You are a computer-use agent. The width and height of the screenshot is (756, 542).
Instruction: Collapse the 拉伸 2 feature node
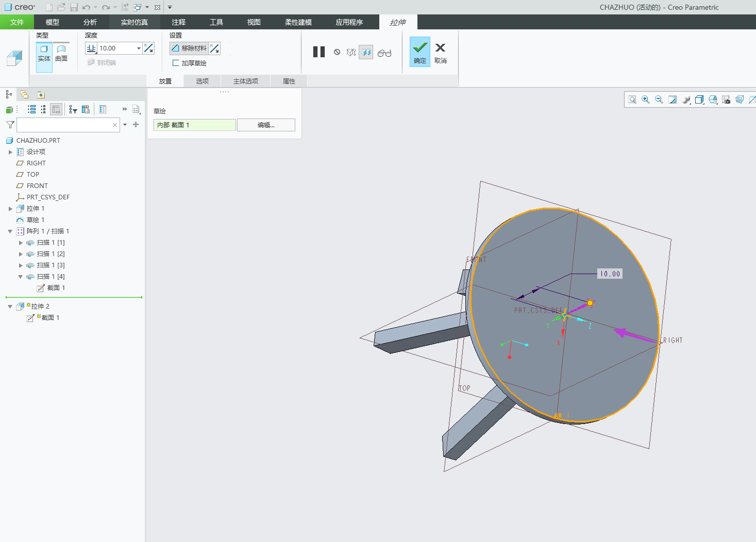pyautogui.click(x=10, y=307)
